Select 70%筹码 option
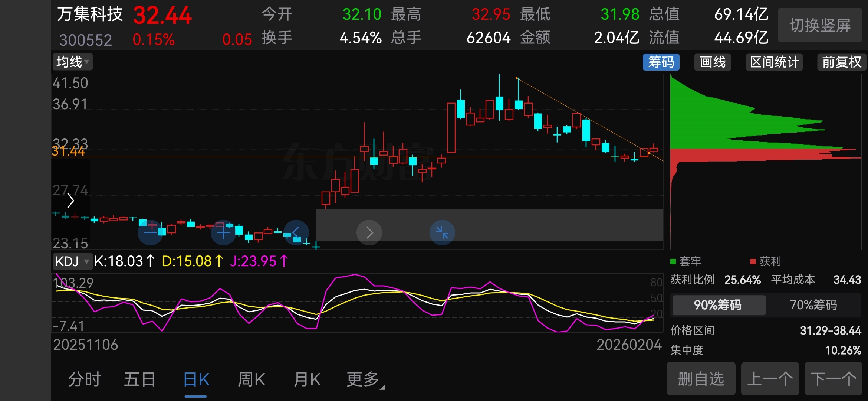 [813, 305]
